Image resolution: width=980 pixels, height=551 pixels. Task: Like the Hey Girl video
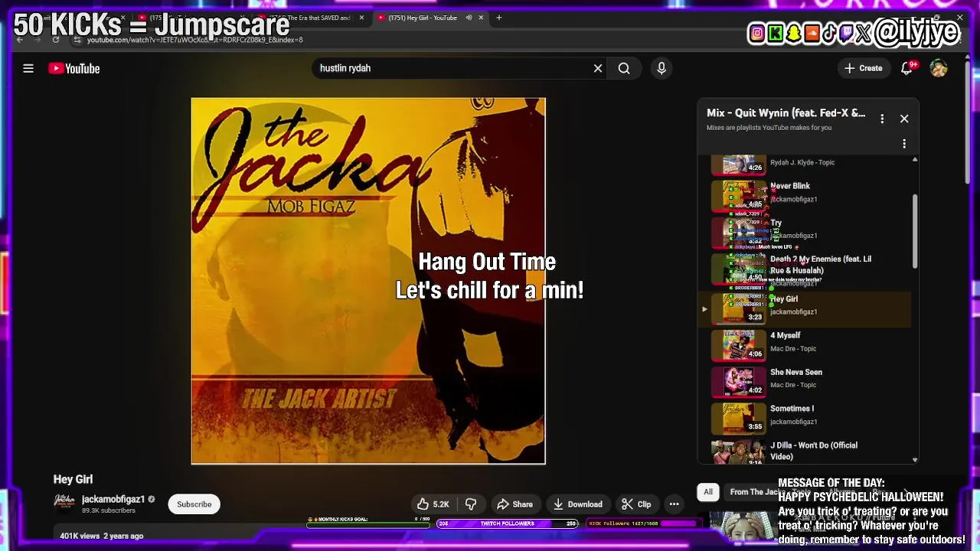pyautogui.click(x=433, y=504)
